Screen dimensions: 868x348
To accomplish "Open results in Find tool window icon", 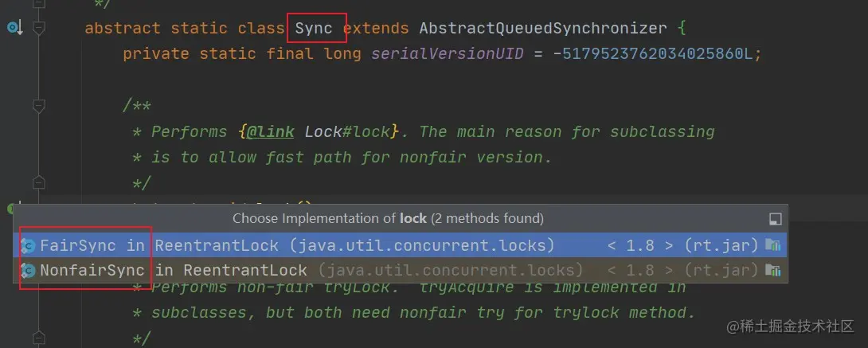I will (776, 218).
